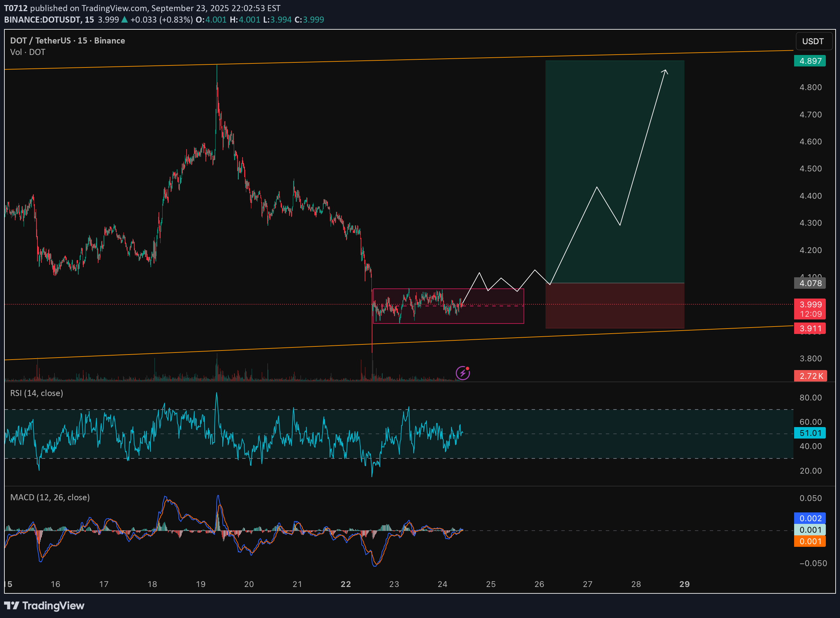This screenshot has width=840, height=618.
Task: Click the white arrowhead of the projection path
Action: (665, 71)
